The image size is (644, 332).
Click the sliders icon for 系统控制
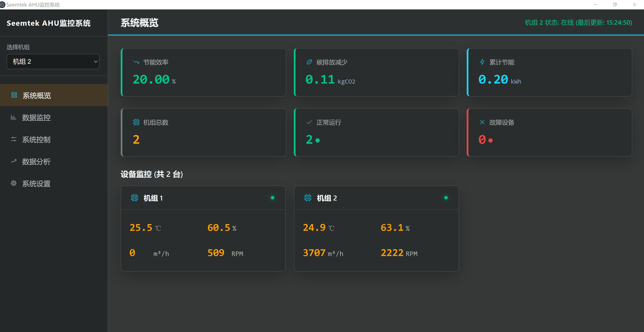coord(13,139)
